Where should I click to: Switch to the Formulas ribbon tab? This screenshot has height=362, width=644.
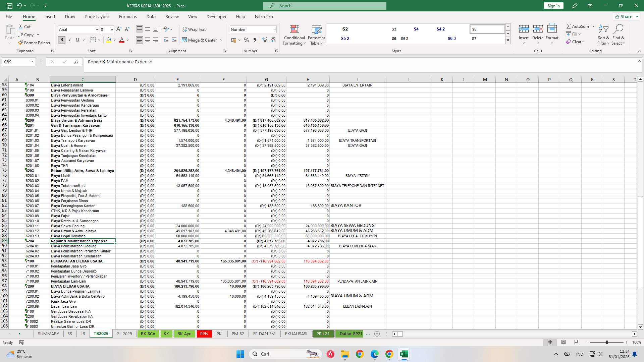128,16
